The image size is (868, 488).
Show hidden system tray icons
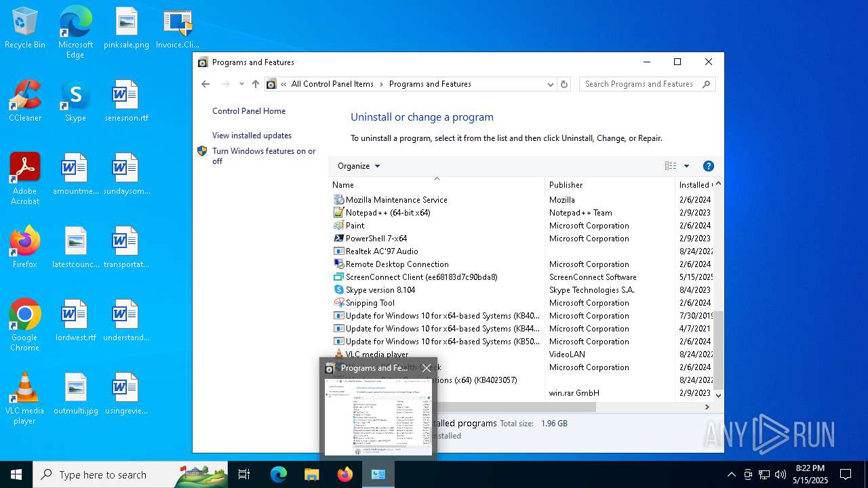(x=731, y=474)
